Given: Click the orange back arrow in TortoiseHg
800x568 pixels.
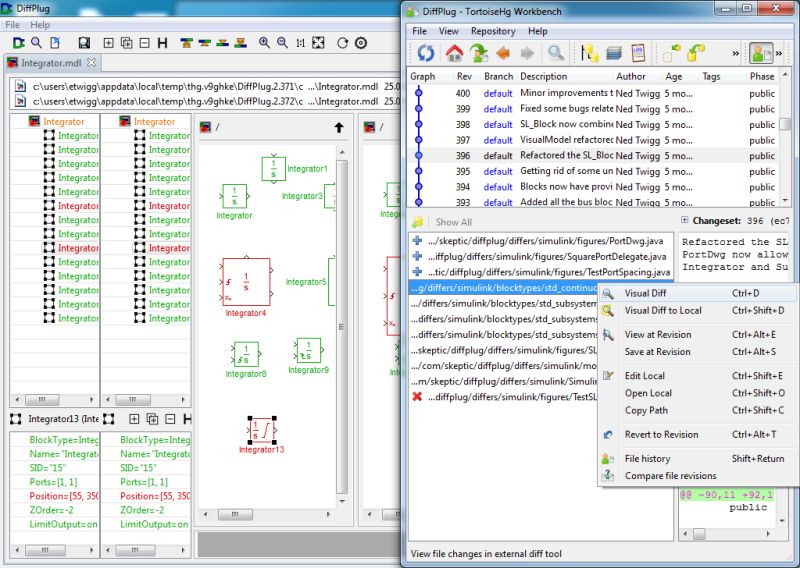Looking at the screenshot, I should pyautogui.click(x=503, y=53).
